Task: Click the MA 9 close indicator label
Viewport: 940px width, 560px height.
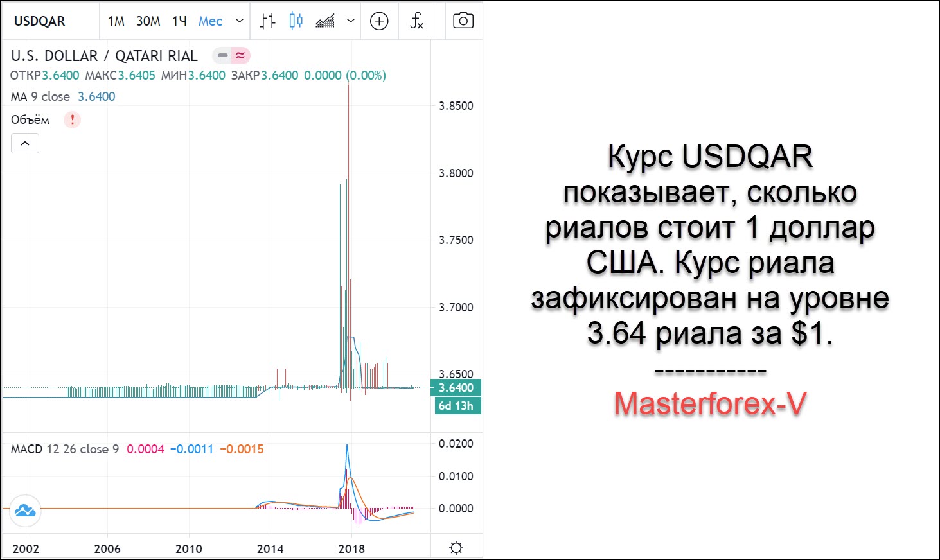Action: pos(40,96)
